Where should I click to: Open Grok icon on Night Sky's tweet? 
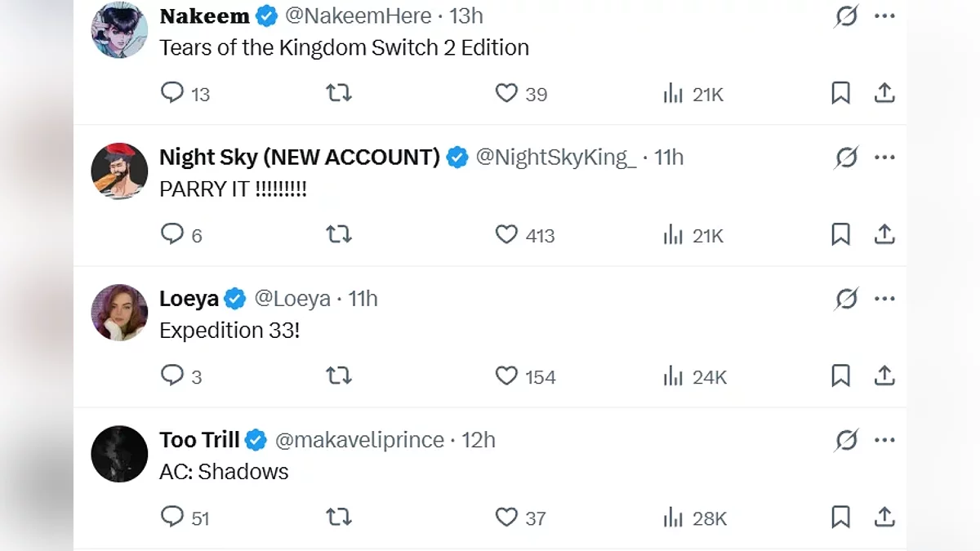(847, 158)
